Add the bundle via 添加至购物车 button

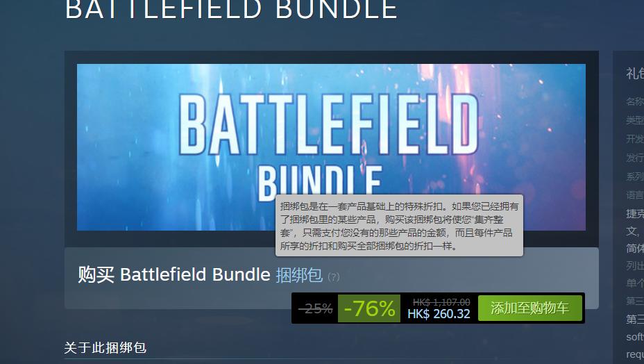pos(529,308)
